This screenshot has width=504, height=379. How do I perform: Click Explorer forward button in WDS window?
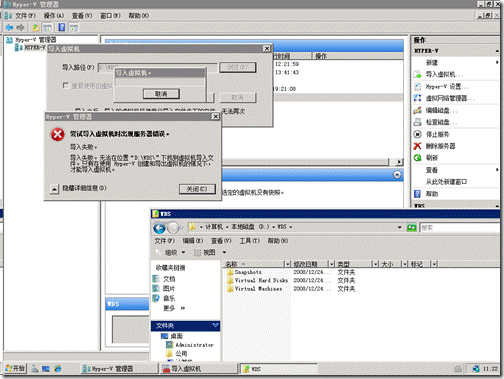[x=173, y=228]
